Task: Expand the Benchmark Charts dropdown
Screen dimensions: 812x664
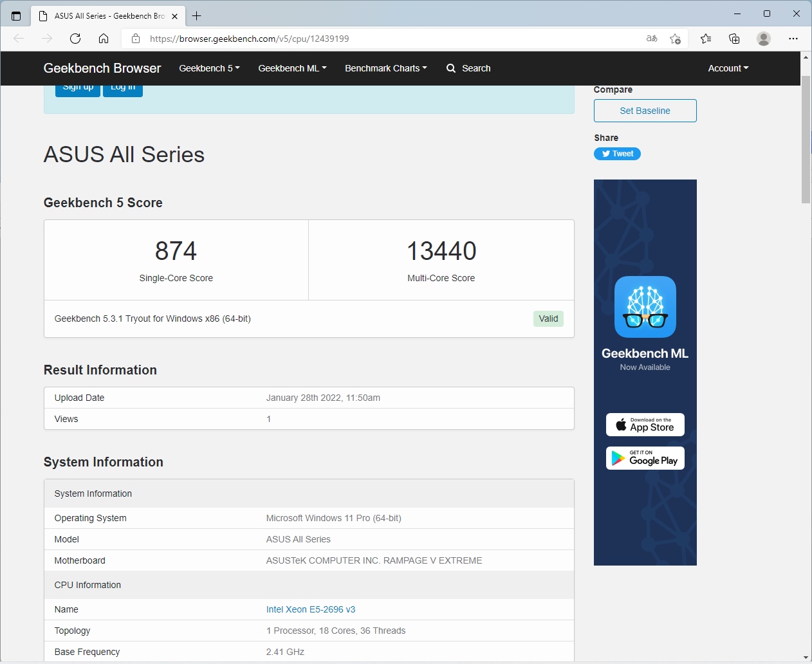Action: click(x=386, y=68)
